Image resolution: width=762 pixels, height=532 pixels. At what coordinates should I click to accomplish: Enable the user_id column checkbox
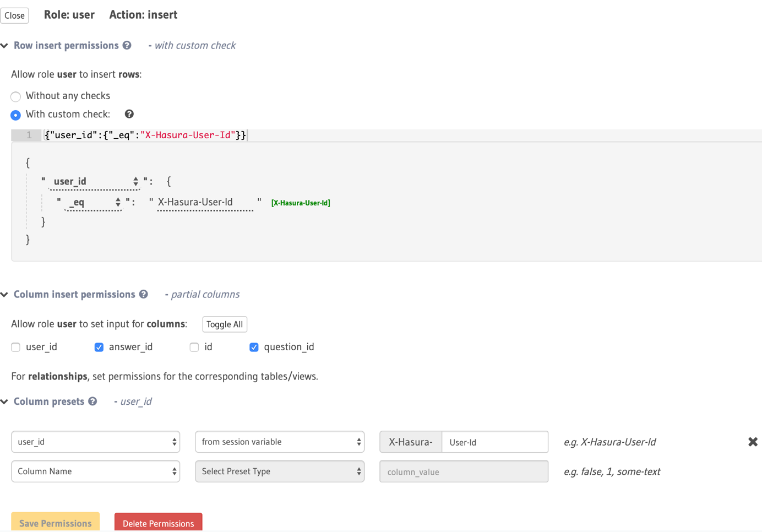click(x=16, y=347)
